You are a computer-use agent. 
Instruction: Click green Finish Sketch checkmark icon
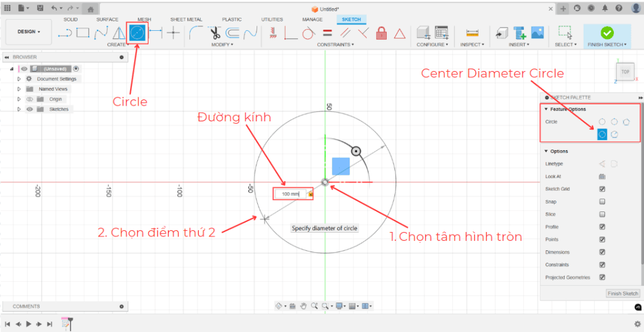[607, 33]
